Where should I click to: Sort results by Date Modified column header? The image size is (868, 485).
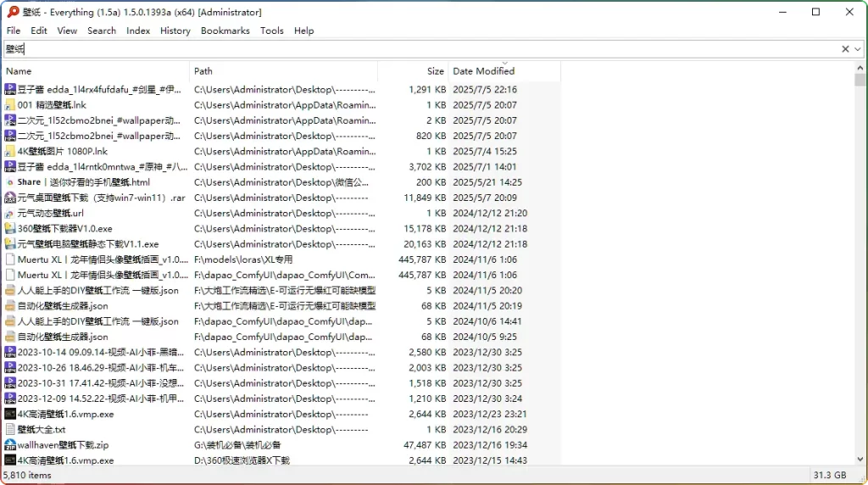click(504, 71)
